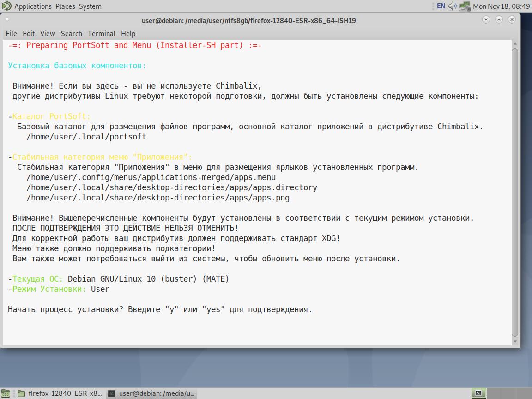Click the terminal scrollbar up arrow
532x399 pixels.
pos(515,44)
